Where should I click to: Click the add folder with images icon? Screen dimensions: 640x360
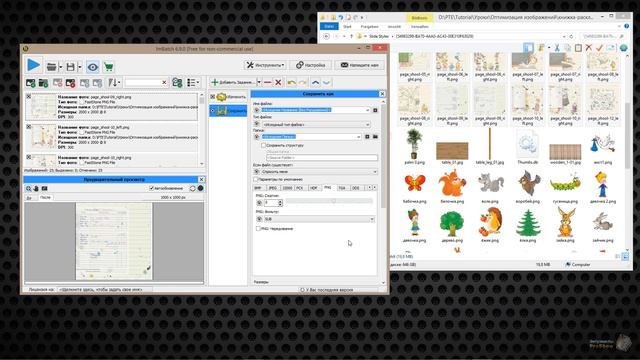[x=44, y=83]
